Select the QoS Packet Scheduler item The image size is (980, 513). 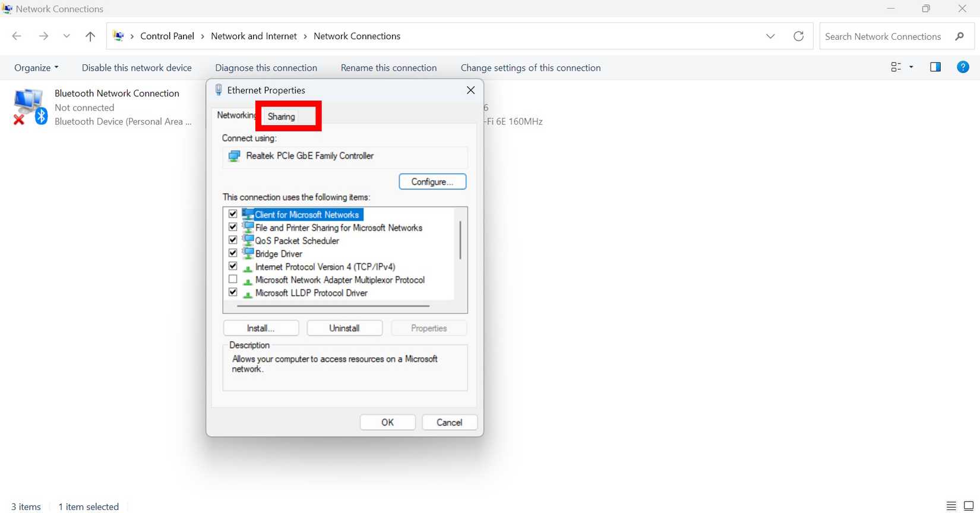pos(297,241)
